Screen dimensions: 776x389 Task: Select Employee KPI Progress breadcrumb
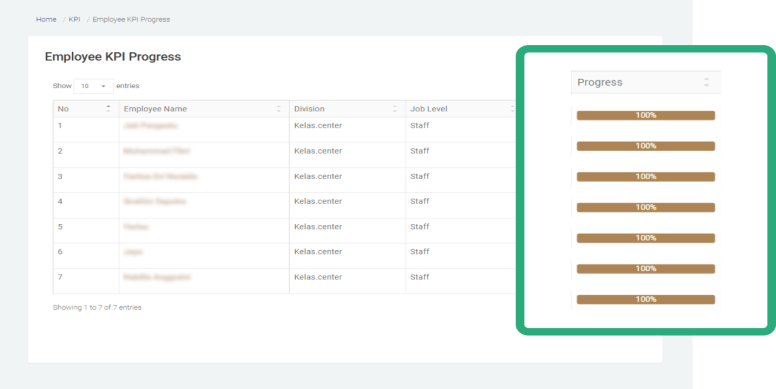[131, 19]
